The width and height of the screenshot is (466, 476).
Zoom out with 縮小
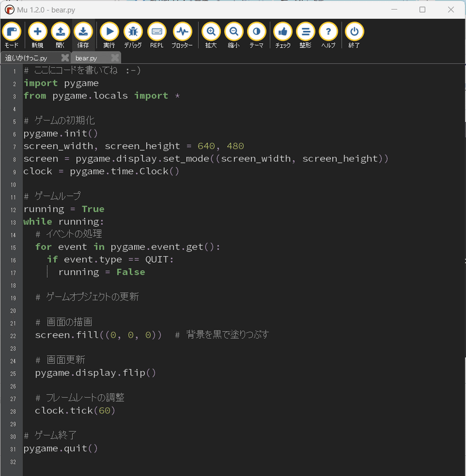(x=234, y=35)
